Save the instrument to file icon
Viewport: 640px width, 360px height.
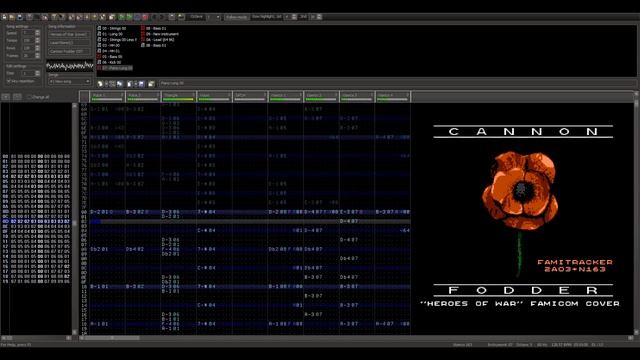pos(141,84)
